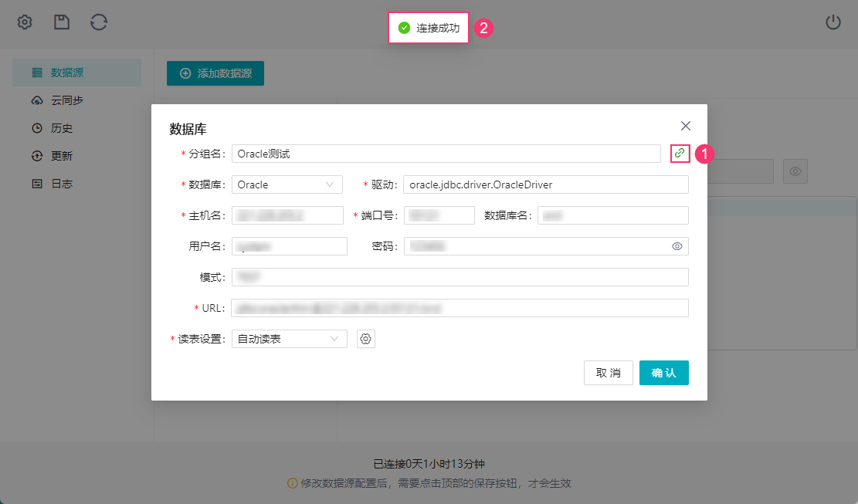Click the 取消 button
Screen dimensions: 858x504
[609, 373]
